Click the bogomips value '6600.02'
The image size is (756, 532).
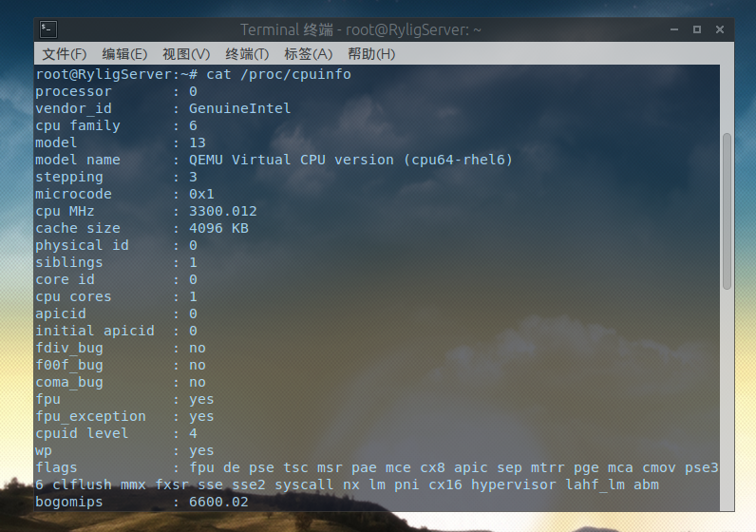218,502
